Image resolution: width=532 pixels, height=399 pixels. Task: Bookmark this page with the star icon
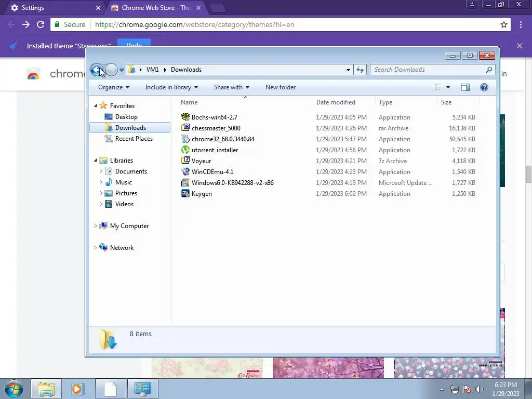pyautogui.click(x=504, y=24)
